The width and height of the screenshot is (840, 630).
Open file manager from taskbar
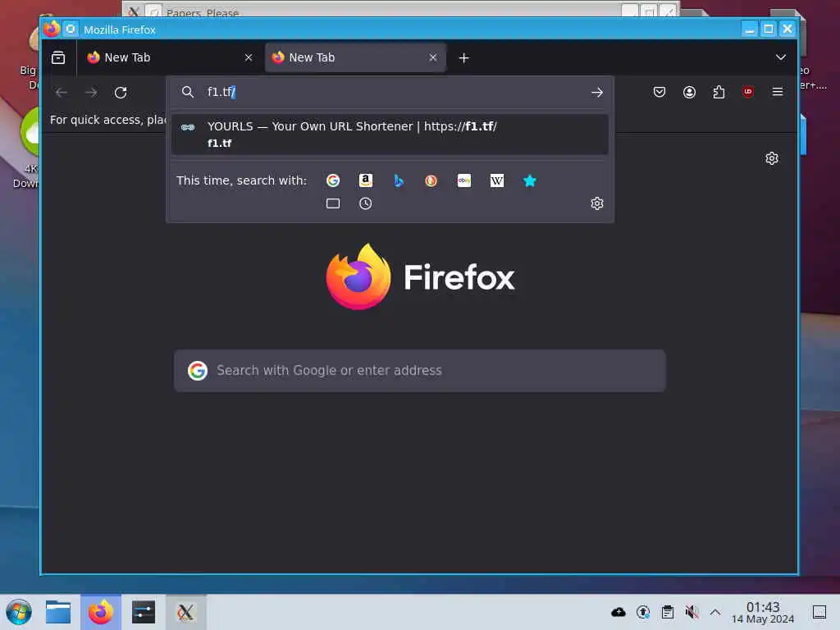[58, 612]
